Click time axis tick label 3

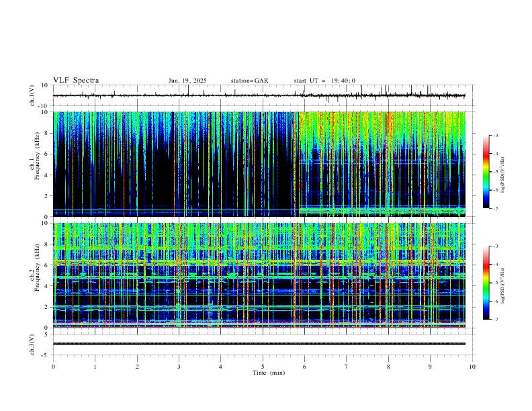tap(179, 367)
